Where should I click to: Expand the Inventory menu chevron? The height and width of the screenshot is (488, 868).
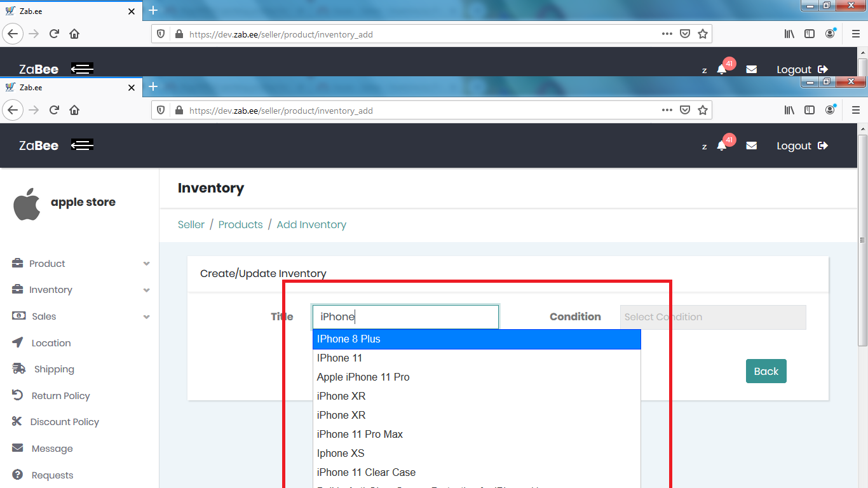[147, 290]
